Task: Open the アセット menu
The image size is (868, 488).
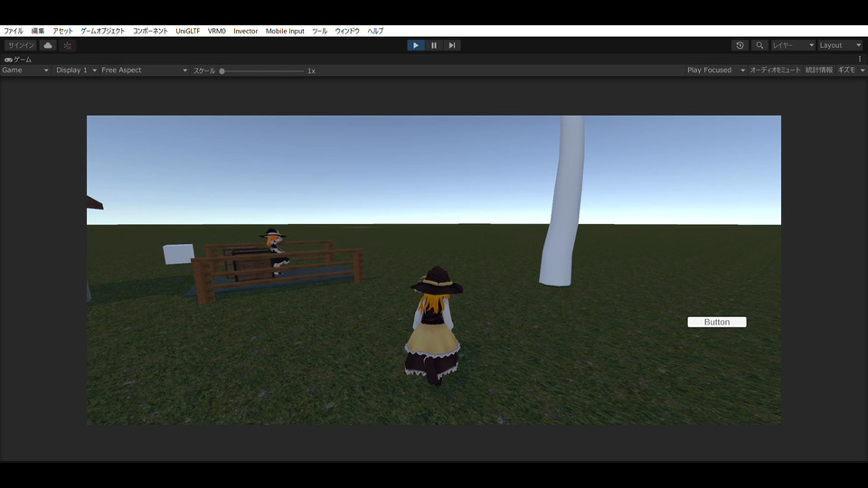Action: point(62,31)
